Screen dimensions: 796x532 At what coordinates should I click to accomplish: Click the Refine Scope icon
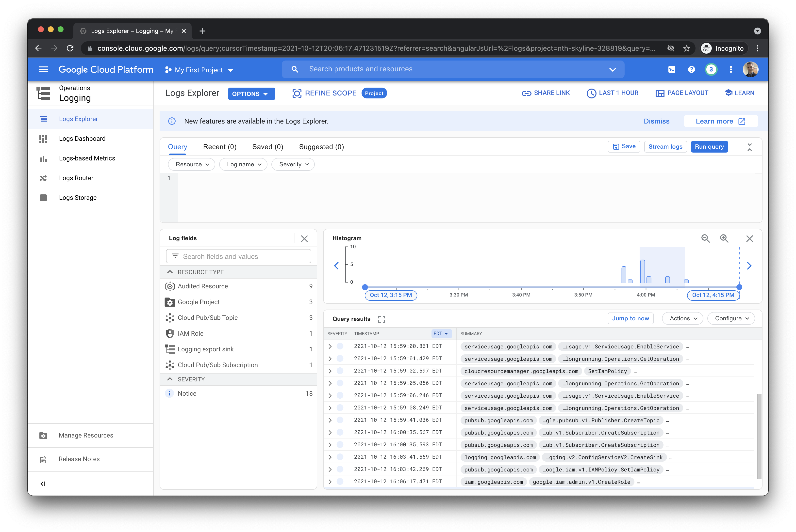[x=297, y=93]
